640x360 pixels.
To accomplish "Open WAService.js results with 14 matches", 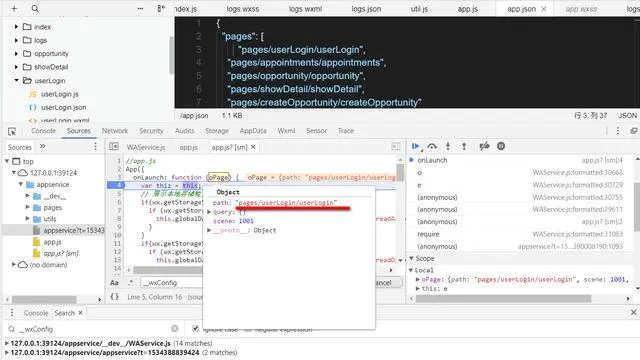I will coord(109,343).
